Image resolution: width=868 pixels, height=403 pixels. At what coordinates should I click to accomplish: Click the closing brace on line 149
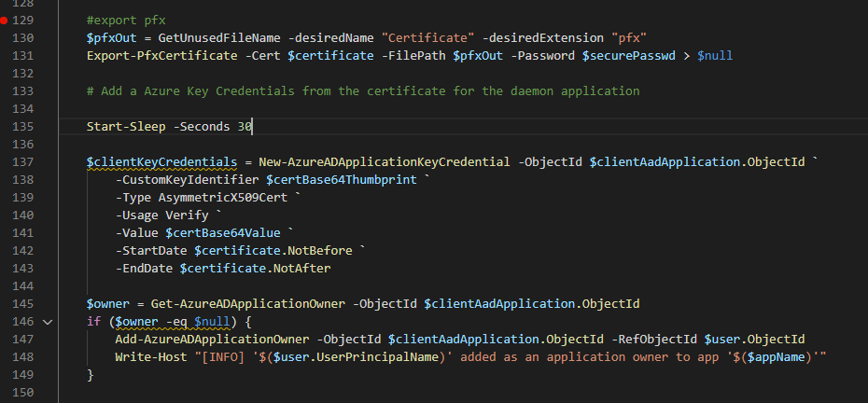click(91, 375)
